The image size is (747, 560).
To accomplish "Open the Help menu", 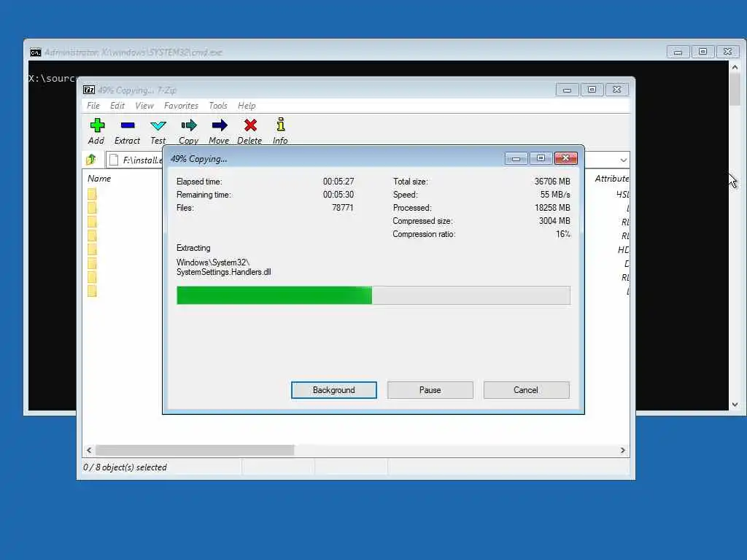I will pyautogui.click(x=247, y=106).
